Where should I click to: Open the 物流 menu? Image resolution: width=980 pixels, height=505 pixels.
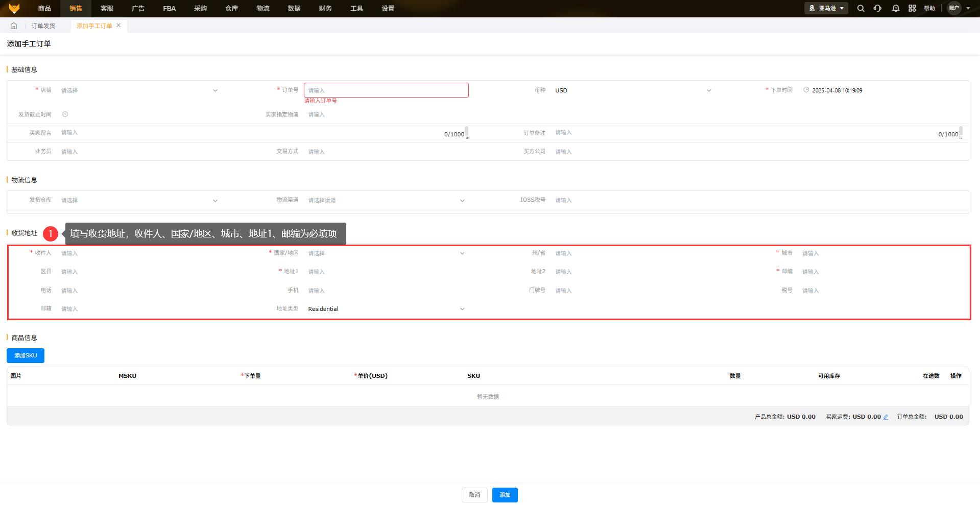pos(262,9)
